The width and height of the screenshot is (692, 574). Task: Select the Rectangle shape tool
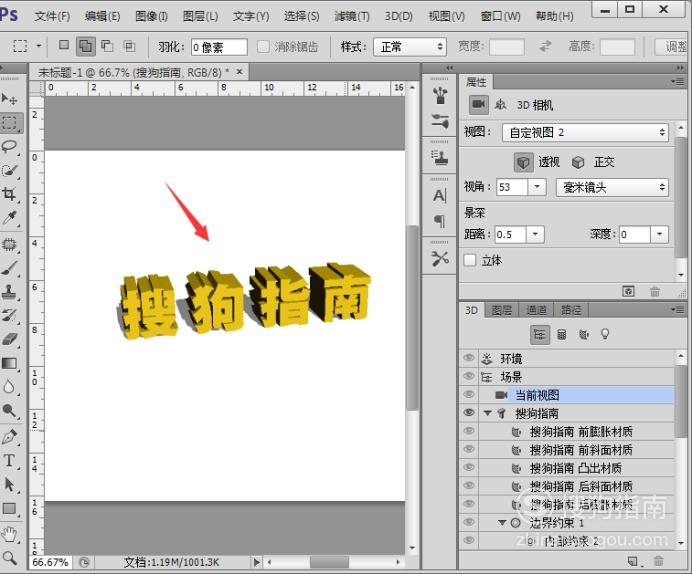click(9, 508)
